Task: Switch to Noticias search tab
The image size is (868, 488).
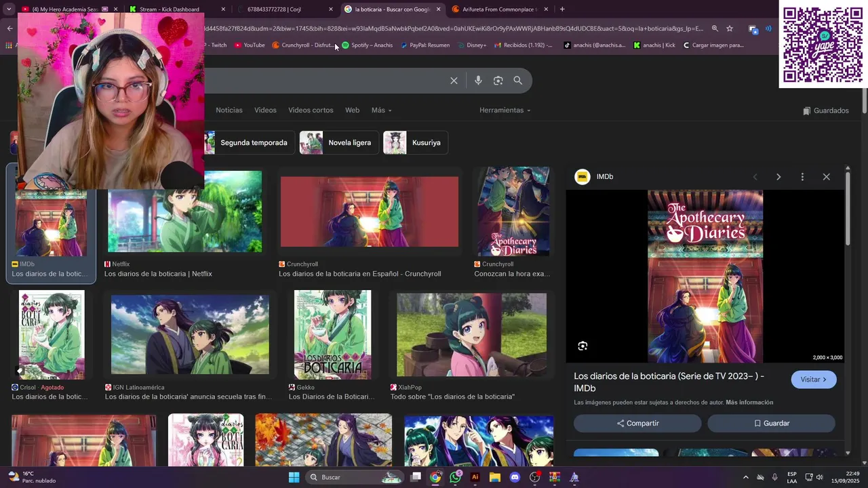Action: (x=229, y=110)
